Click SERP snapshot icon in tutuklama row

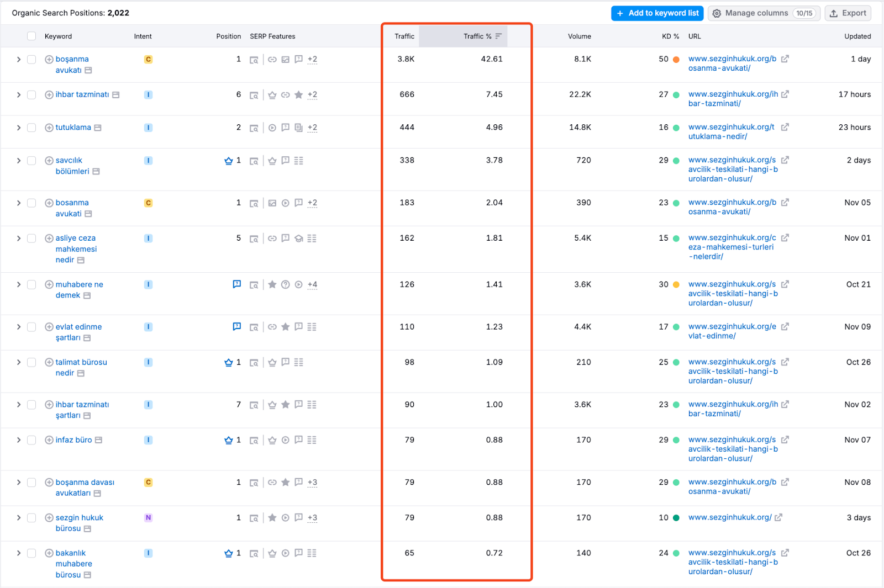click(x=254, y=128)
